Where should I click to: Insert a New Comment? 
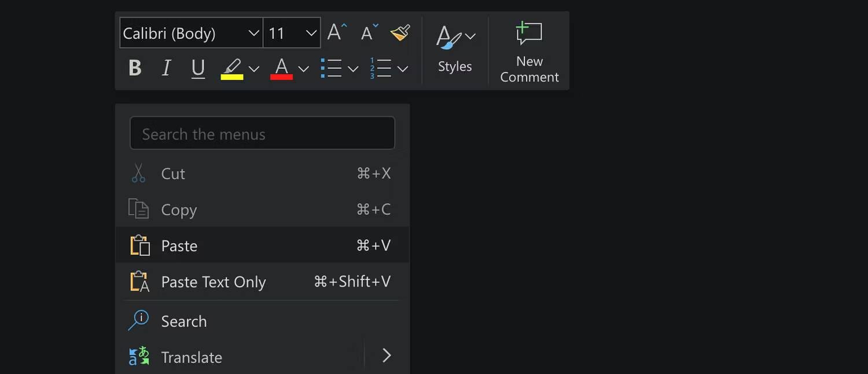(x=528, y=49)
